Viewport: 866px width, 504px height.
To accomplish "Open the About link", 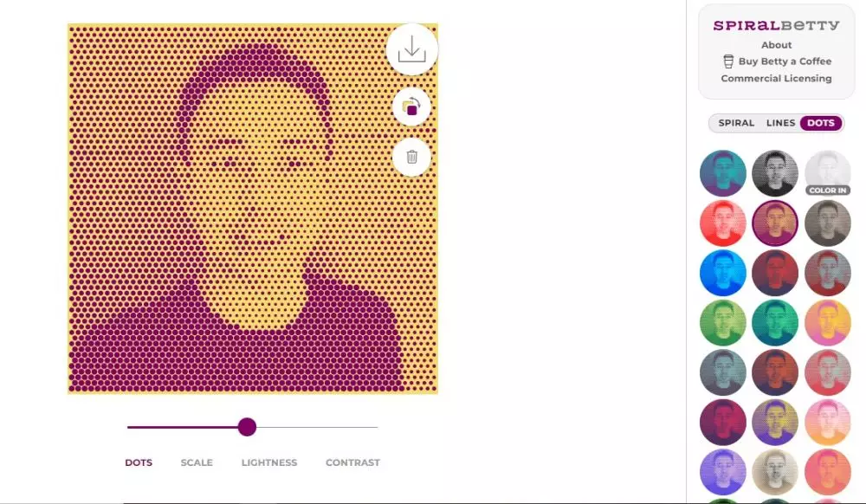I will tap(776, 45).
